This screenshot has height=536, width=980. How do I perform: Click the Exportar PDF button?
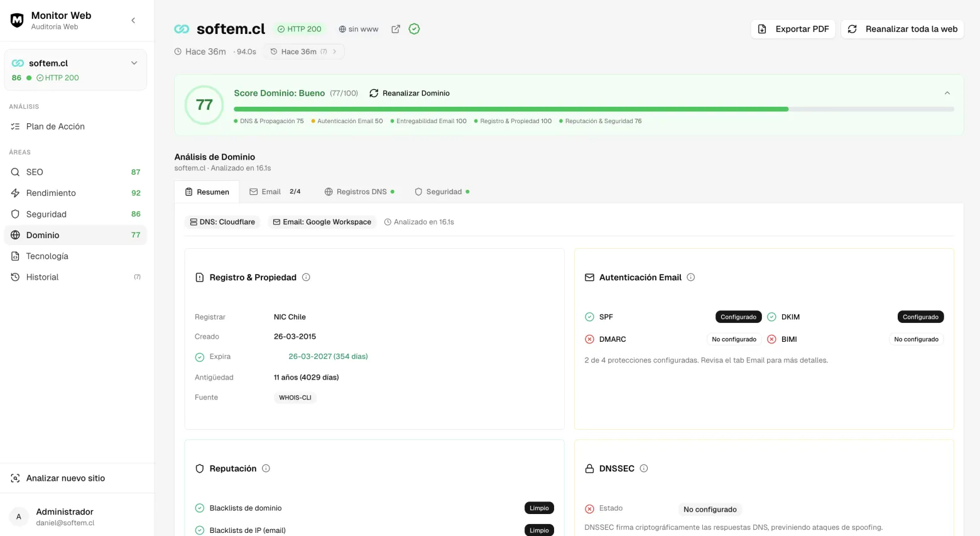(793, 29)
